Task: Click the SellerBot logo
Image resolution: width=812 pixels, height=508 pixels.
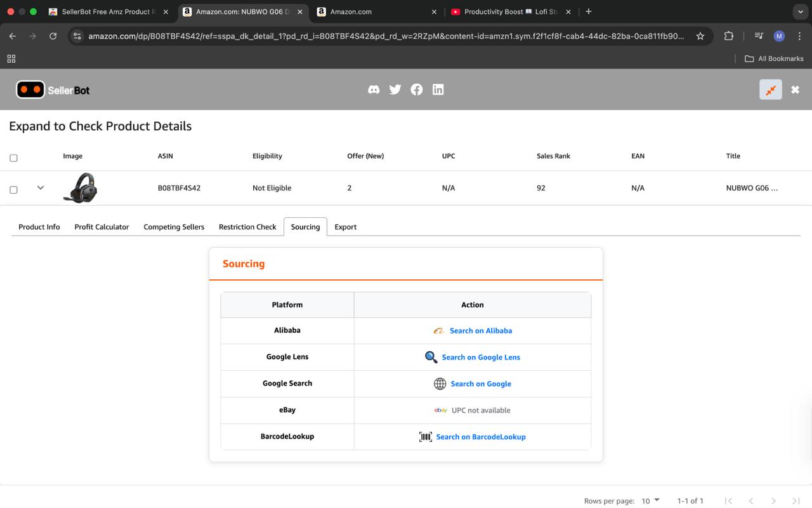Action: (x=53, y=90)
